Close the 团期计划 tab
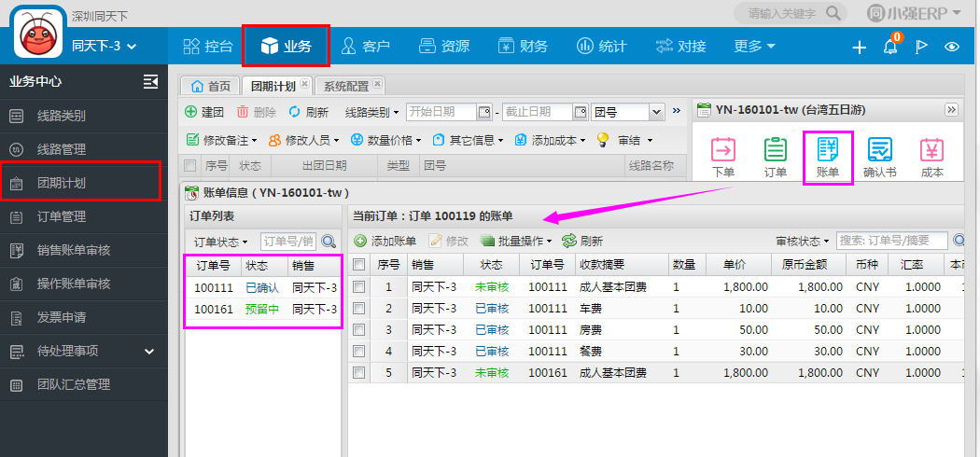 tap(304, 83)
